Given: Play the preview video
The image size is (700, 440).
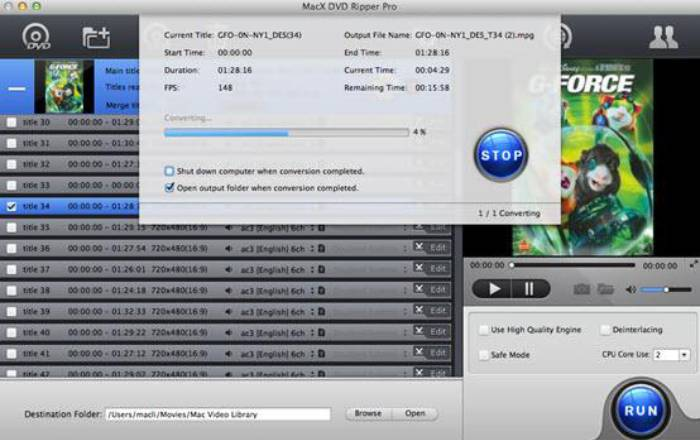Looking at the screenshot, I should pyautogui.click(x=493, y=289).
